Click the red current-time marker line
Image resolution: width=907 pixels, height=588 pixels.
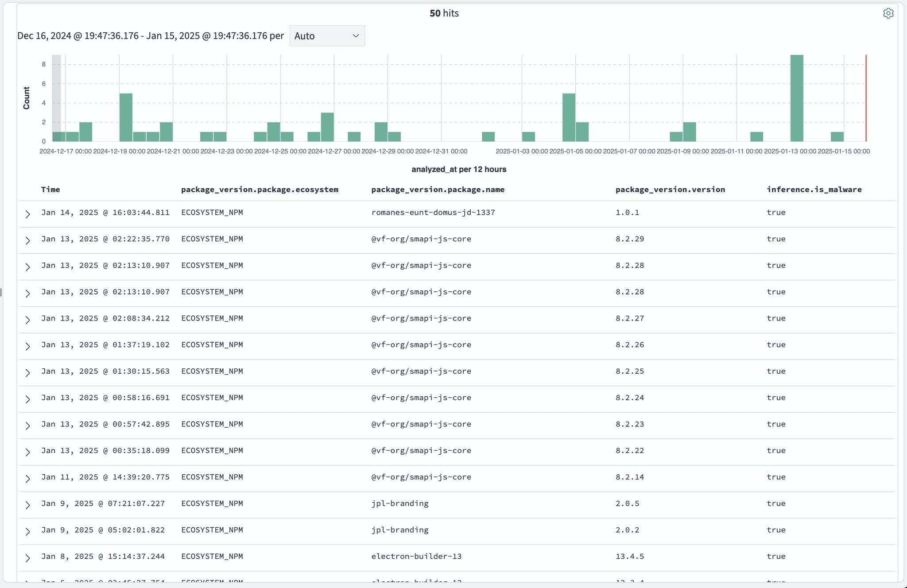[x=866, y=98]
